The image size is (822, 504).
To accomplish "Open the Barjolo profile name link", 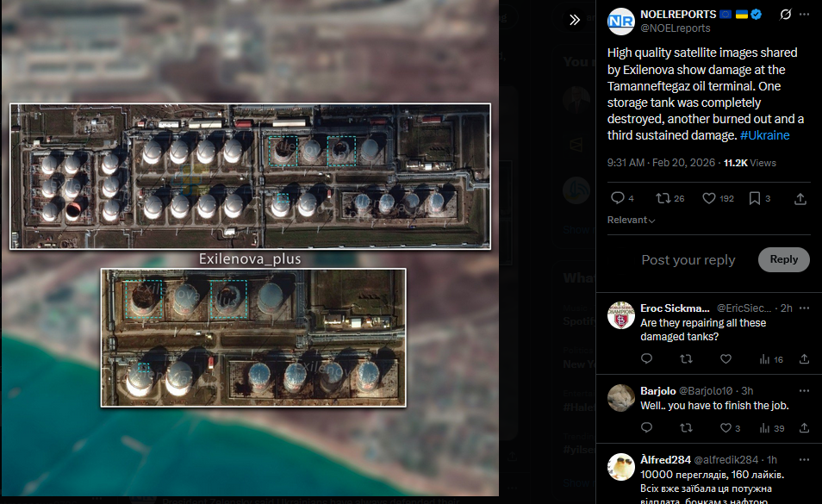I will click(658, 391).
